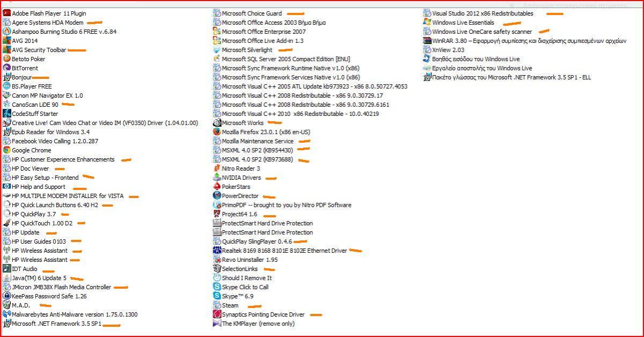Screen dimensions: 644x337
Task: Click 'AVG Security Toolbar' text
Action: (x=39, y=50)
